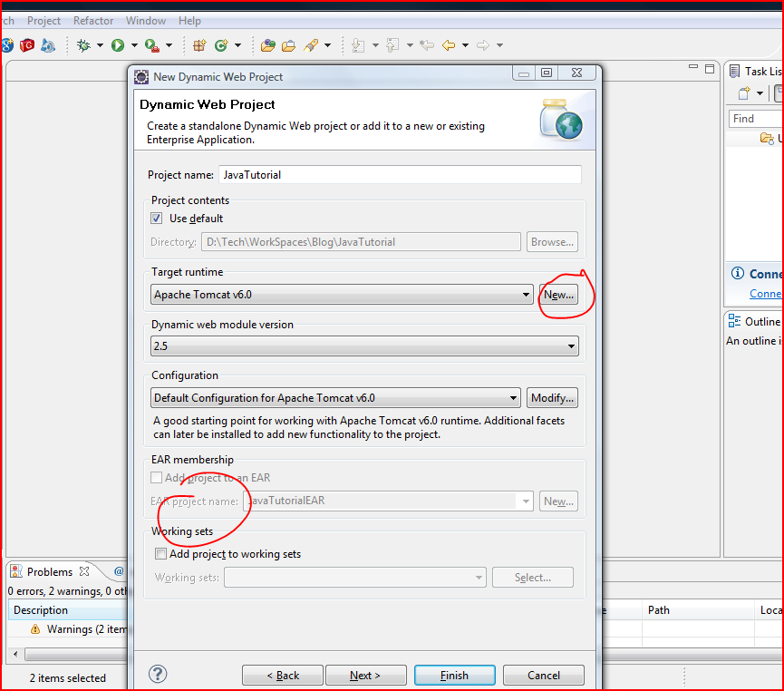Click the green Run button icon

pos(118,45)
